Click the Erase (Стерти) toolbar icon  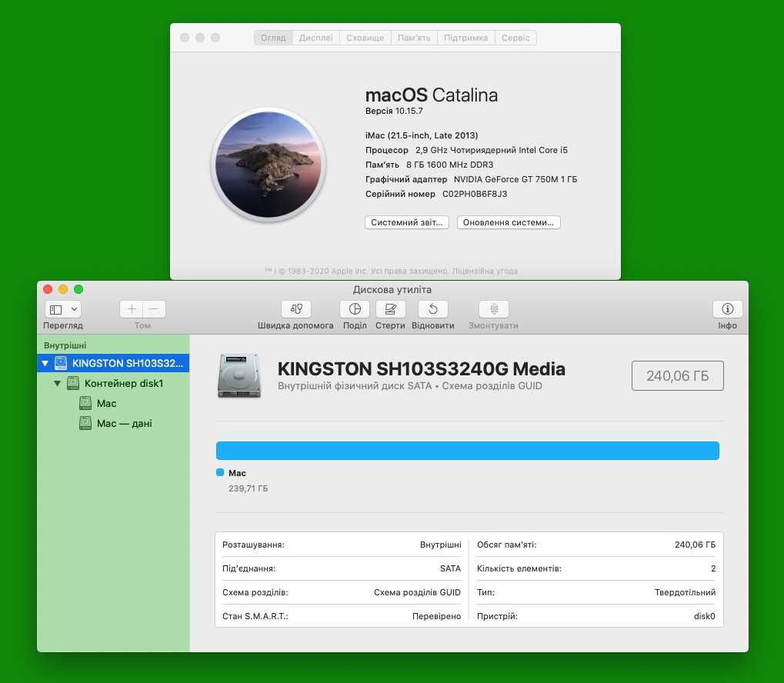(391, 309)
